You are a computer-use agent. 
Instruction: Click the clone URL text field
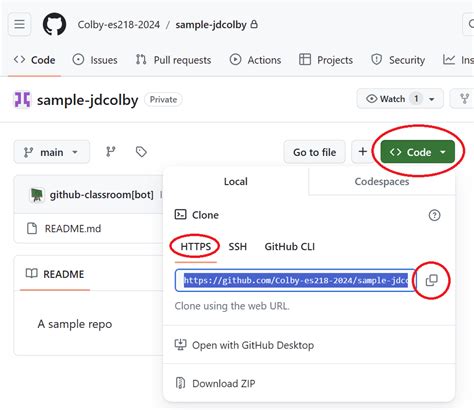tap(295, 280)
